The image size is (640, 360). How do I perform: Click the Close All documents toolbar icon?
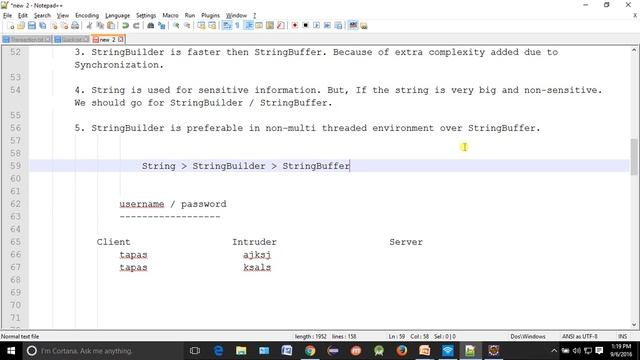[x=64, y=26]
